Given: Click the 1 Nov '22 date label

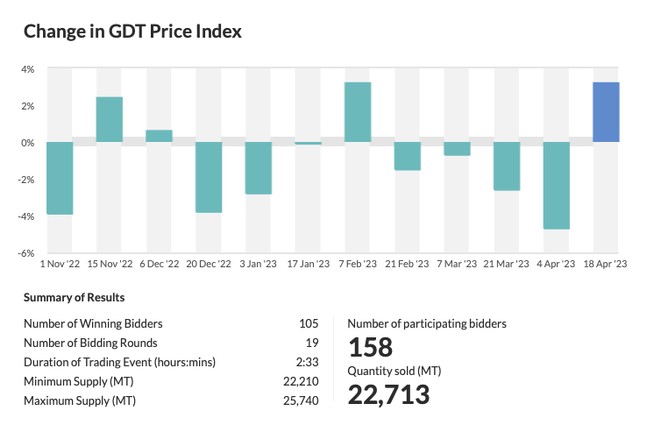Looking at the screenshot, I should 60,264.
